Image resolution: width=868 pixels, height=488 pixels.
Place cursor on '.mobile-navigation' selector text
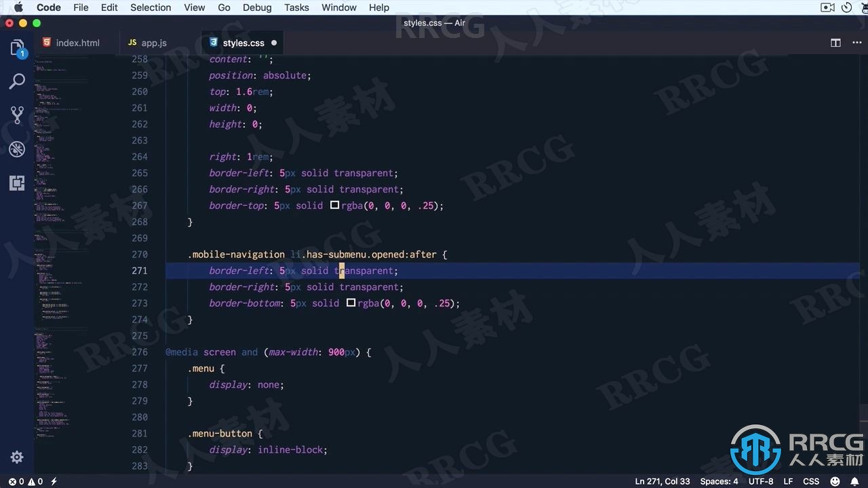pyautogui.click(x=236, y=254)
